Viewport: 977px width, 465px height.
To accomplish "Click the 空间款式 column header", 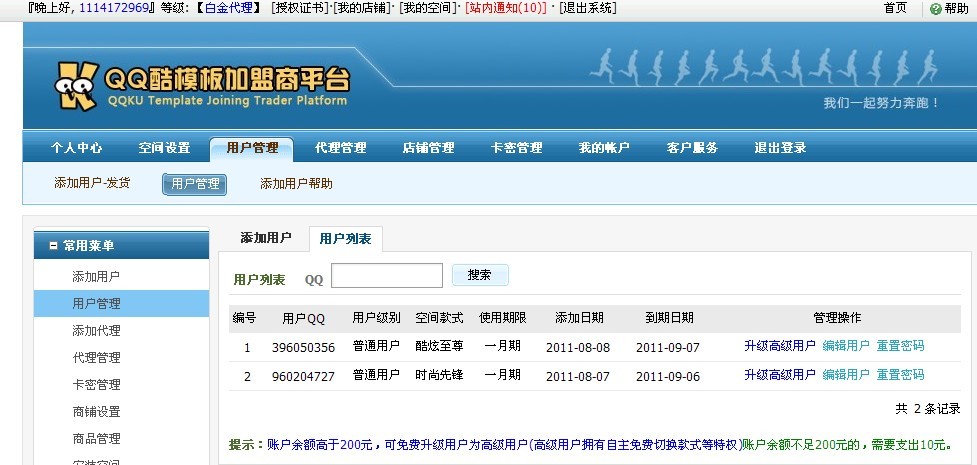I will [439, 318].
